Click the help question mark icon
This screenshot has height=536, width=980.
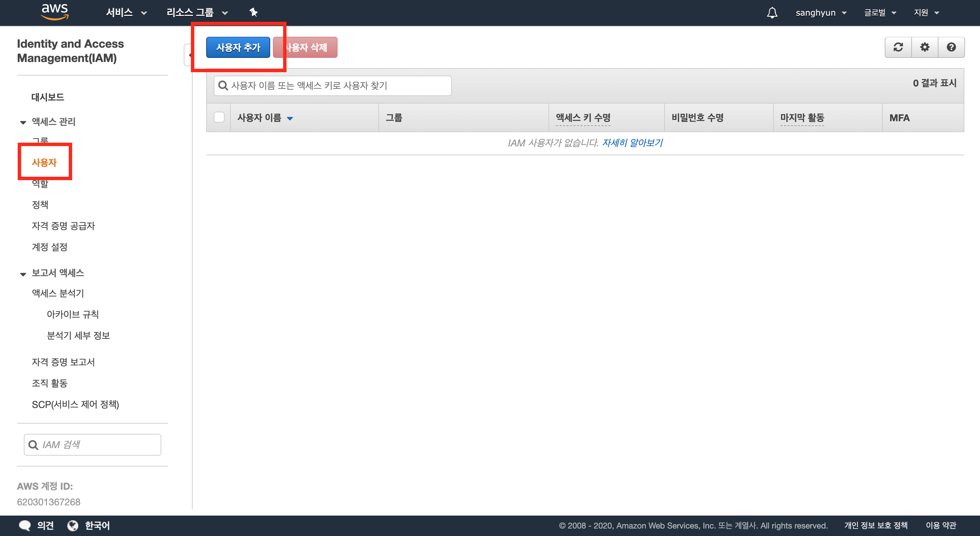(x=951, y=47)
